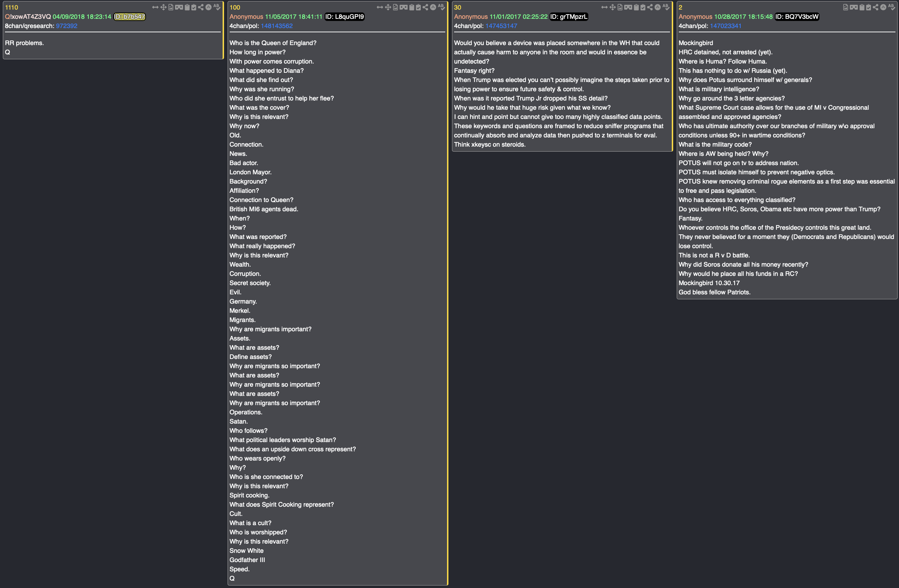Click the line 'British MI6 agents dead.'

click(x=264, y=209)
